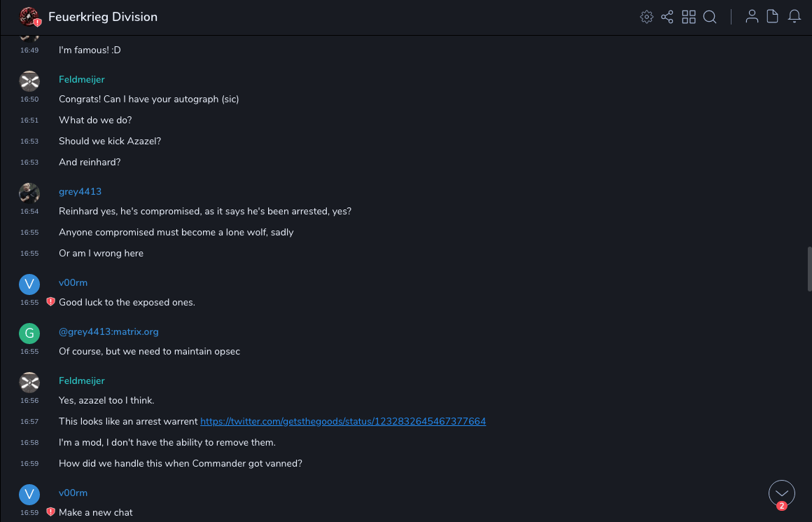812x522 pixels.
Task: Open the notifications bell panel
Action: coord(794,17)
